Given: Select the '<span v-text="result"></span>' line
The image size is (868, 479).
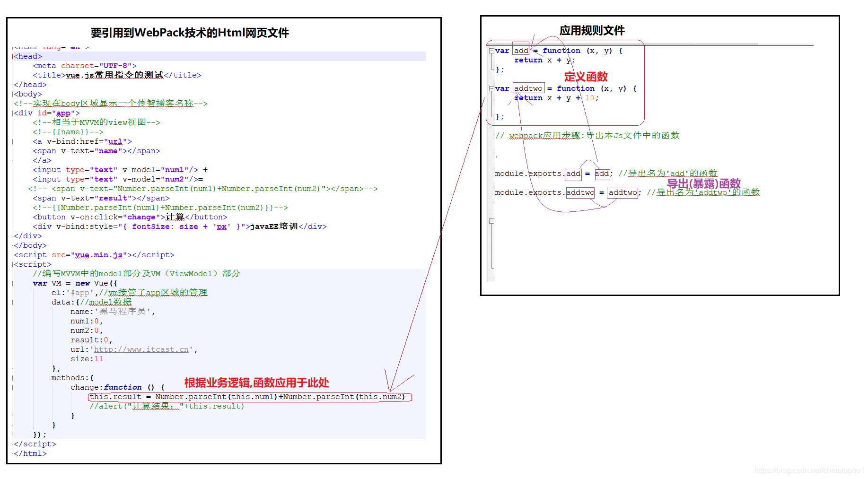Looking at the screenshot, I should (x=101, y=198).
